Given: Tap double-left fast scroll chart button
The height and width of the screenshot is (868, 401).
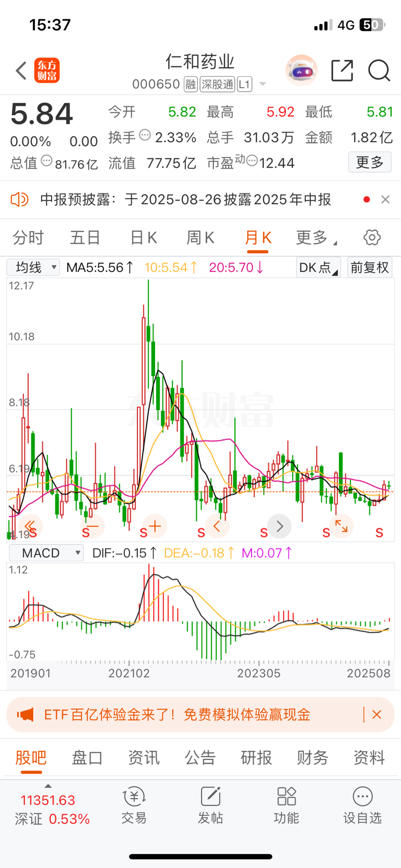Looking at the screenshot, I should coord(30,526).
